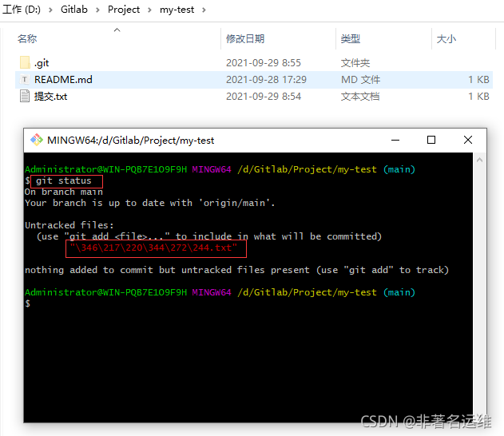The image size is (504, 436).
Task: Sort files by the 修改日期 column header
Action: tap(245, 39)
